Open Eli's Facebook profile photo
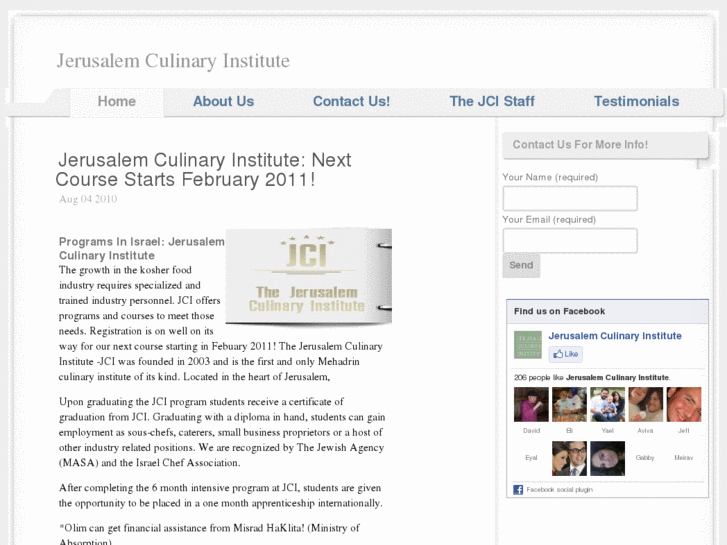727x545 pixels. click(x=569, y=404)
